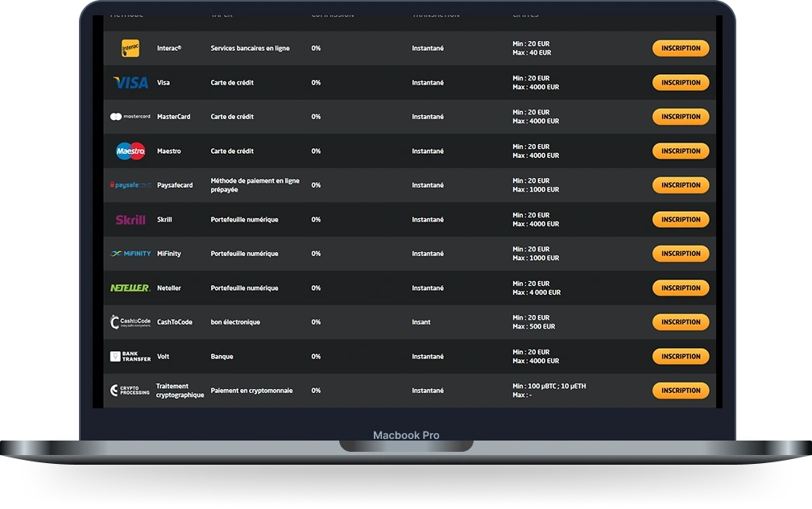
Task: Click INSCRIPTION button in Volt row
Action: 681,356
